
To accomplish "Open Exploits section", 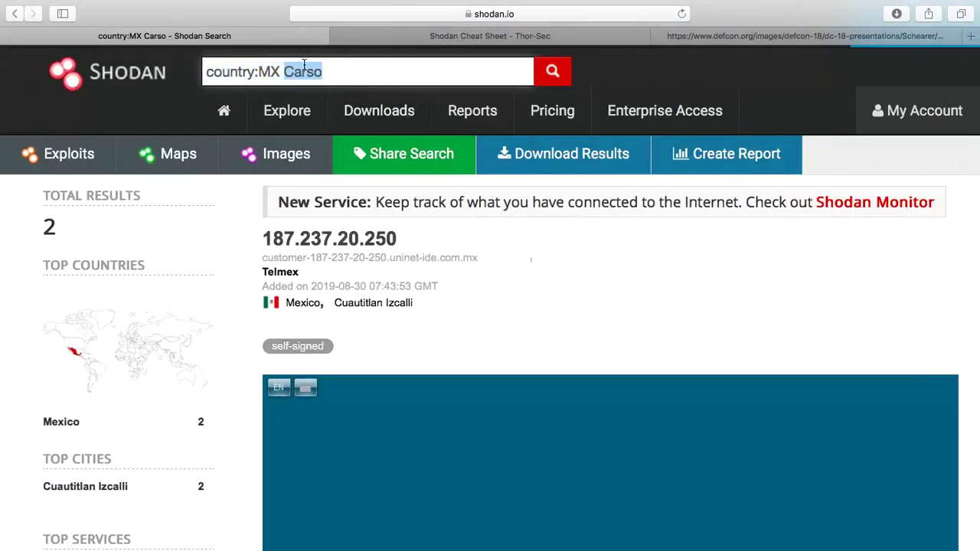I will point(58,154).
